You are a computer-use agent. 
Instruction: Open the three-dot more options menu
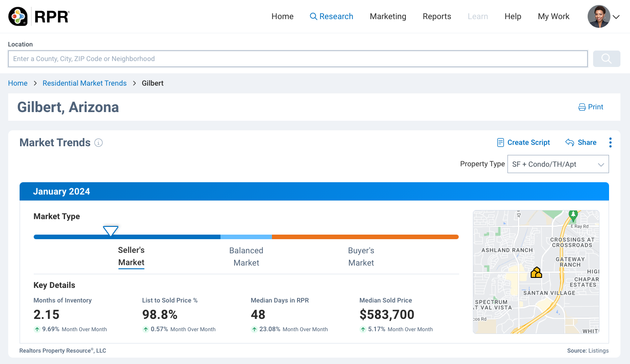pyautogui.click(x=610, y=143)
